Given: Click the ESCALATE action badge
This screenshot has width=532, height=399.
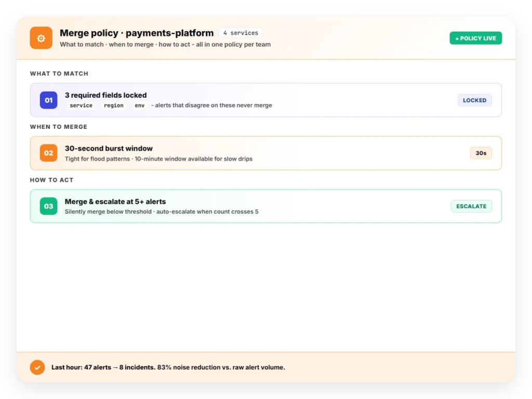Looking at the screenshot, I should (471, 206).
